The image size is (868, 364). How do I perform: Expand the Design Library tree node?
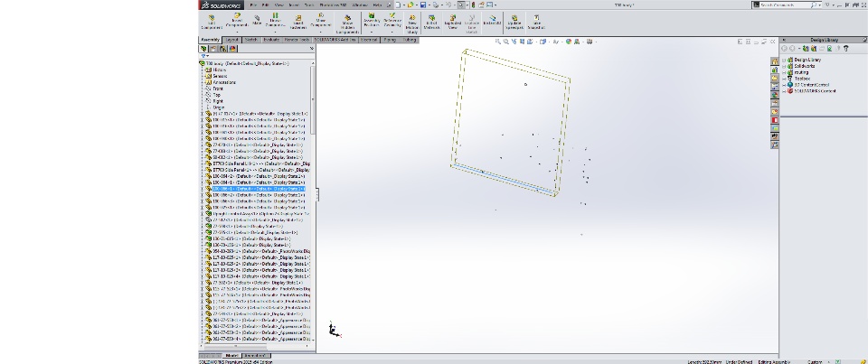click(x=784, y=60)
